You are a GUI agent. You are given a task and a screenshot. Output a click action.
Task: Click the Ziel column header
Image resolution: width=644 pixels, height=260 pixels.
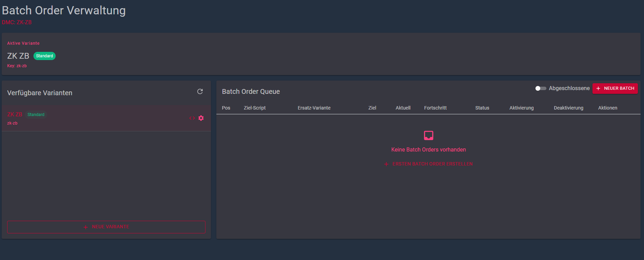[x=372, y=108]
